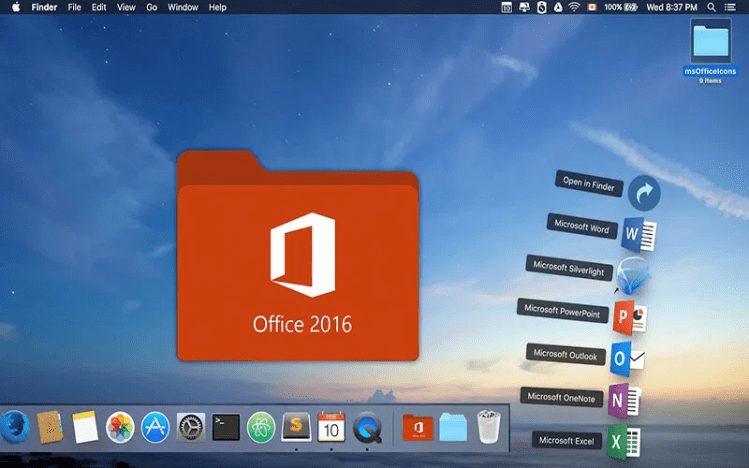Open Sublime Text from the Dock
The width and height of the screenshot is (749, 468).
tap(296, 428)
